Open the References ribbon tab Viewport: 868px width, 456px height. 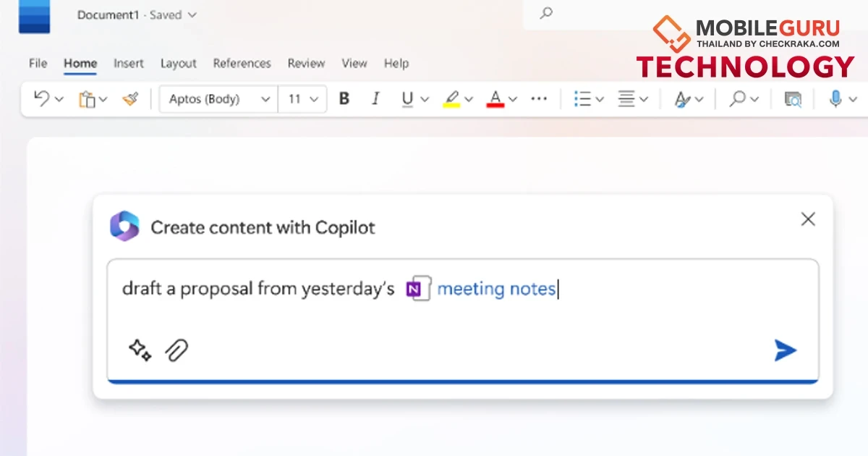(242, 64)
